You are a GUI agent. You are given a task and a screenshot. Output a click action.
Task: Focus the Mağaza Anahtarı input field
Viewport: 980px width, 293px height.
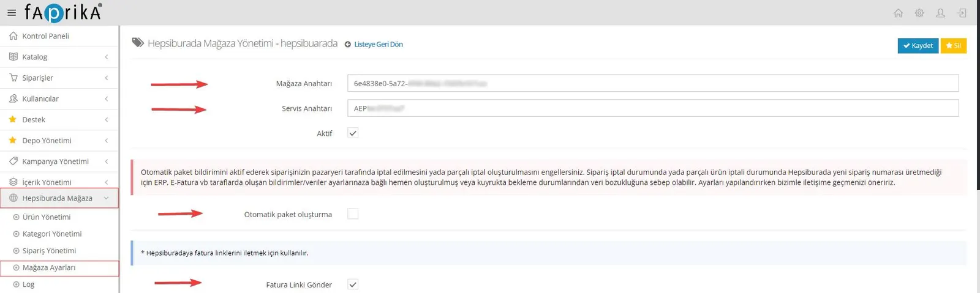652,83
